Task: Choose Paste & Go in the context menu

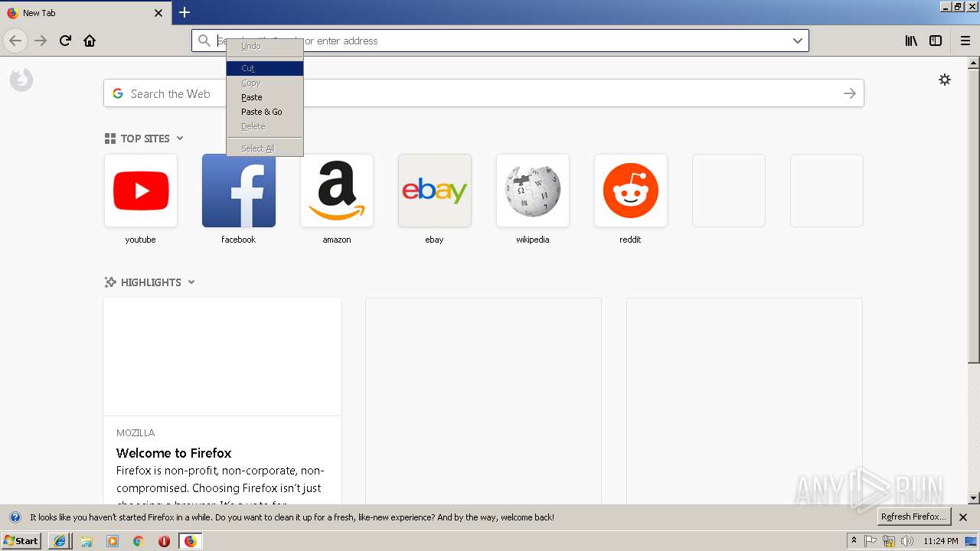Action: pyautogui.click(x=265, y=112)
